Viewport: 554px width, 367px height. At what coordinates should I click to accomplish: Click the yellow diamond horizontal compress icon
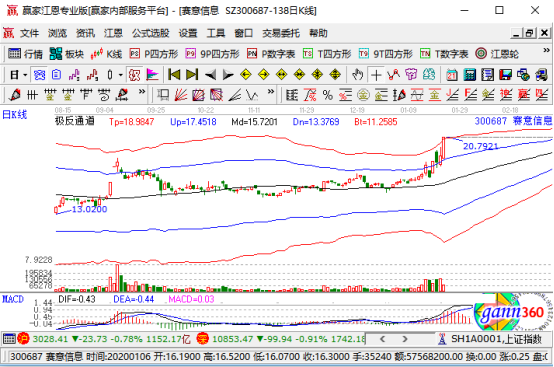pos(299,75)
